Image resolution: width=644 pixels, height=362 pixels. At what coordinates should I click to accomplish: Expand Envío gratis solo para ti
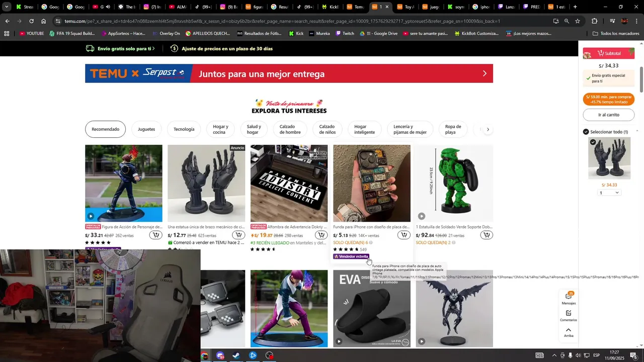tap(120, 49)
